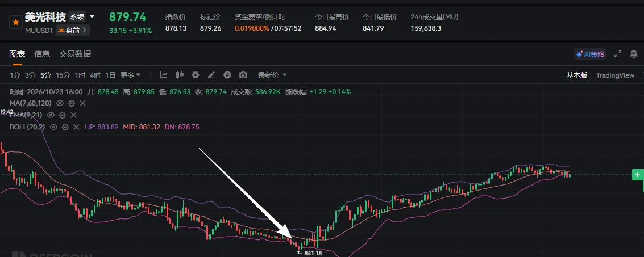Screen dimensions: 644x257
Task: Select the 1分 timeframe
Action: pos(15,75)
